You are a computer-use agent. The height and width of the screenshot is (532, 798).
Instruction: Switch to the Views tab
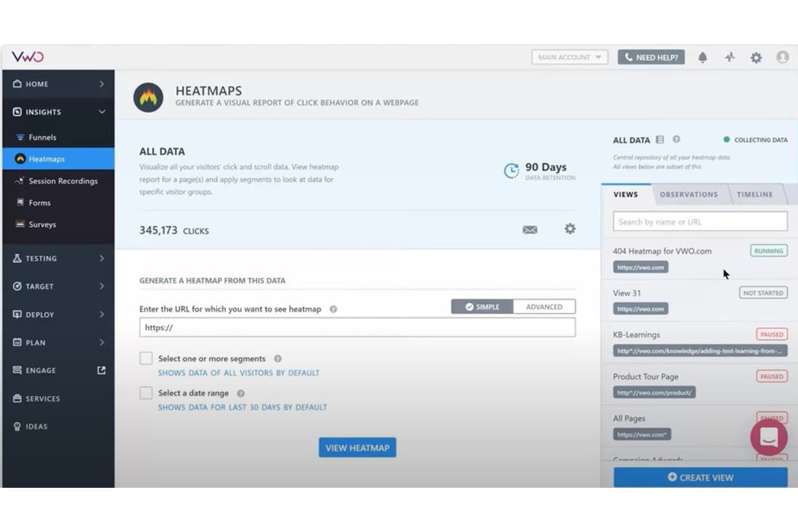(625, 195)
